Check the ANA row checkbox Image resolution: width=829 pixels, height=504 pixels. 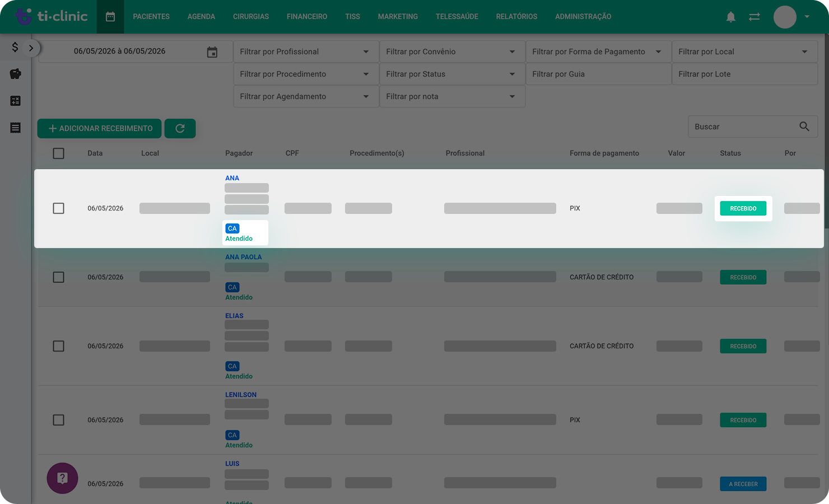click(x=58, y=208)
